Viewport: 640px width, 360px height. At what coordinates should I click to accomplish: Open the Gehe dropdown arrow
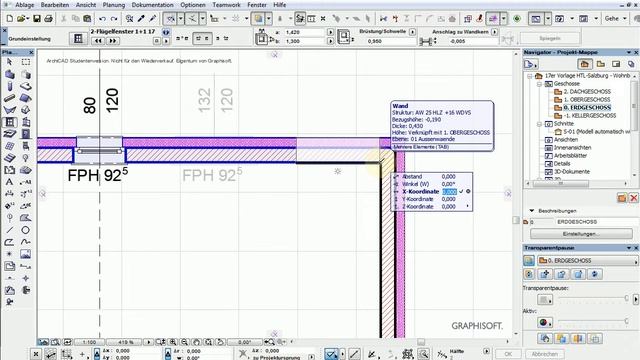[x=624, y=19]
